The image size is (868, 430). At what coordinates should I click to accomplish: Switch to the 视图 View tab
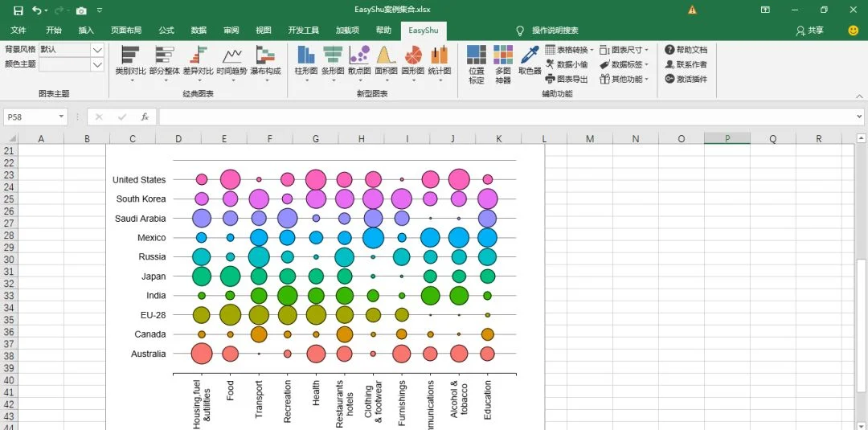tap(264, 31)
